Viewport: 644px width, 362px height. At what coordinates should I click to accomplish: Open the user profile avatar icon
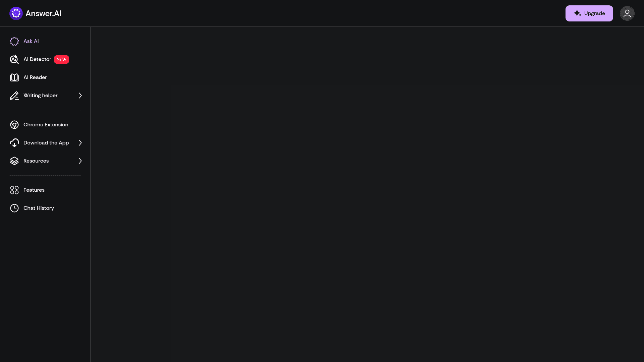coord(627,13)
